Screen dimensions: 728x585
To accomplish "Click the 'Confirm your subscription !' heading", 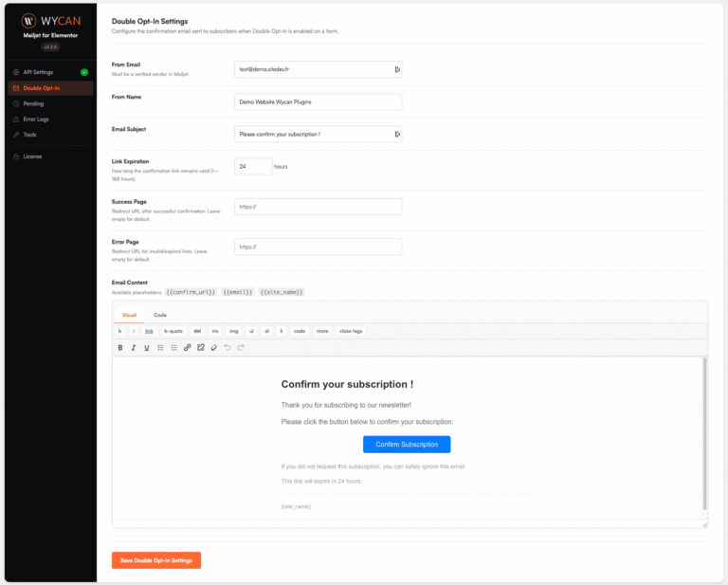I will (347, 384).
